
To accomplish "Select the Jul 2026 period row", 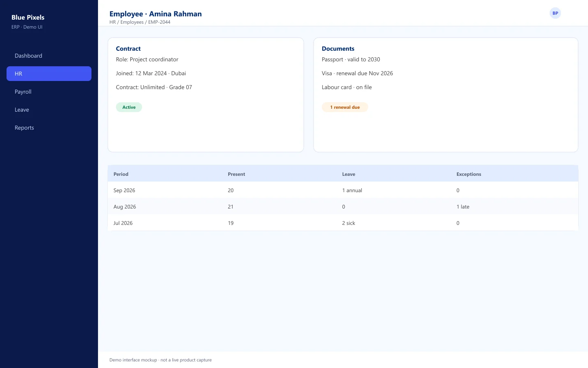I will point(343,223).
